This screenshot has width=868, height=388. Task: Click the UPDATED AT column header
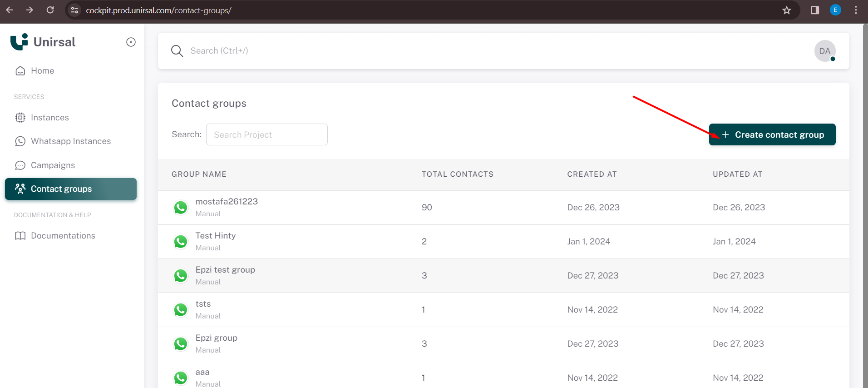[738, 174]
